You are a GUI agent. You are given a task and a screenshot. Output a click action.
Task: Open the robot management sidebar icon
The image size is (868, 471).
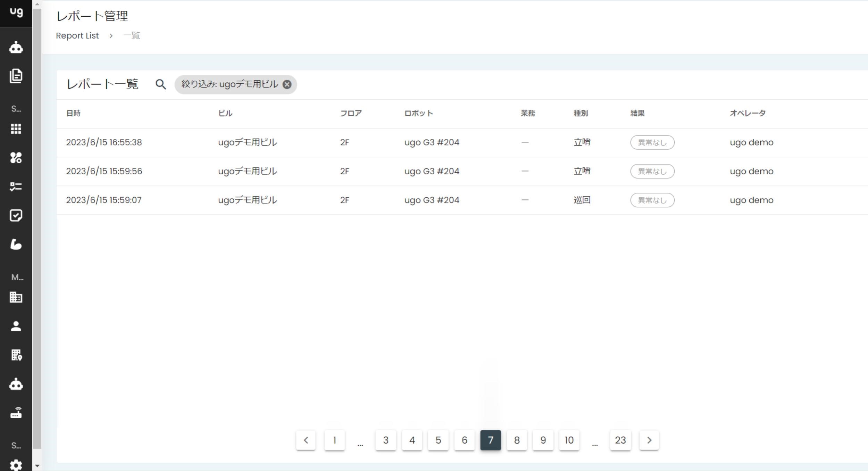(x=16, y=48)
